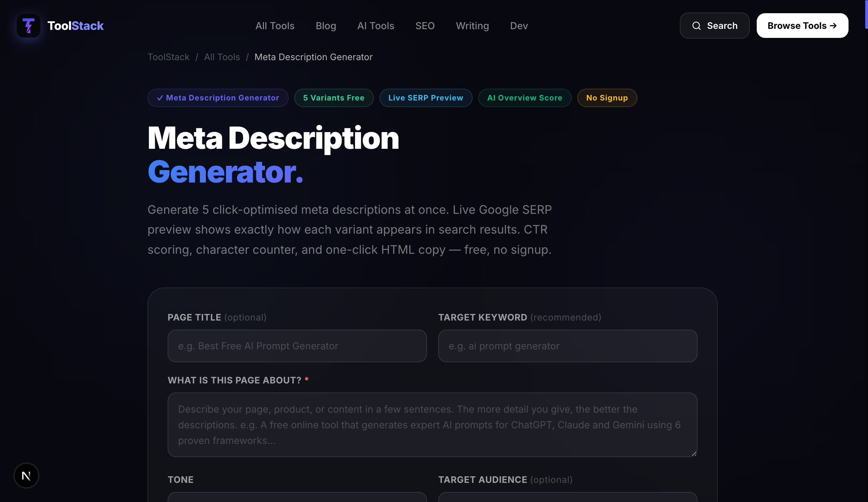Image resolution: width=868 pixels, height=502 pixels.
Task: Click the TARGET AUDIENCE label text
Action: 482,480
